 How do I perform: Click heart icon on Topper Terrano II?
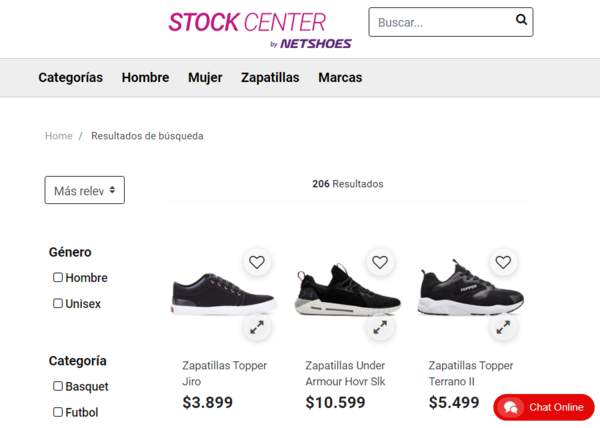pos(502,262)
